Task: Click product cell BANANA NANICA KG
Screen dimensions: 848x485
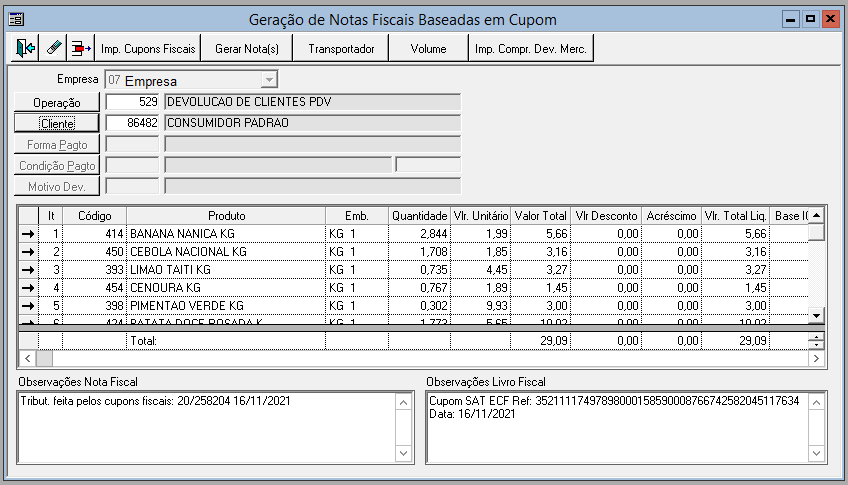Action: [x=226, y=234]
